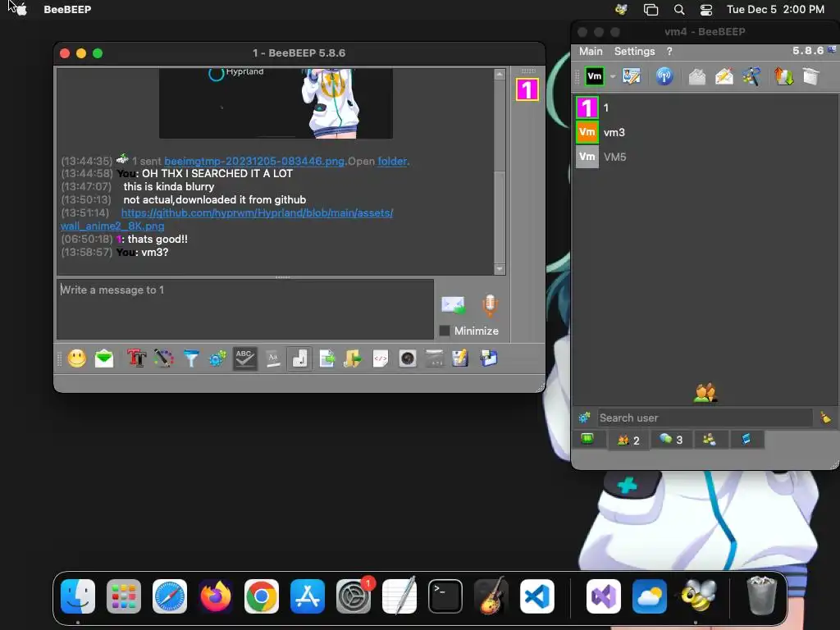Click the Hyprland image thumbnail in chat
This screenshot has width=840, height=630.
(276, 103)
